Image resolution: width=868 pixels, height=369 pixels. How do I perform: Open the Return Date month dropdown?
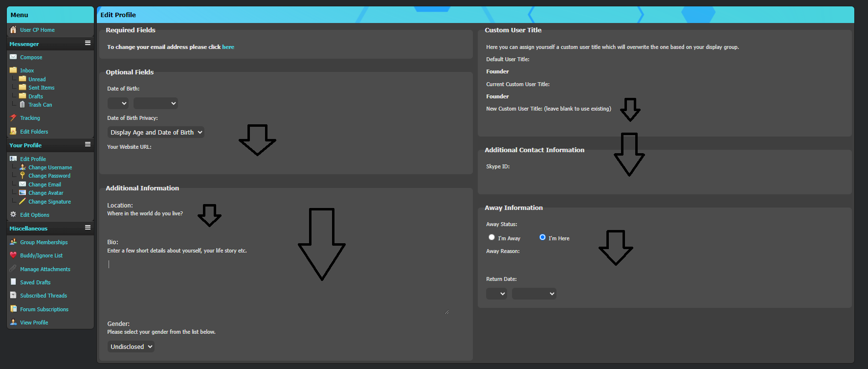point(534,294)
